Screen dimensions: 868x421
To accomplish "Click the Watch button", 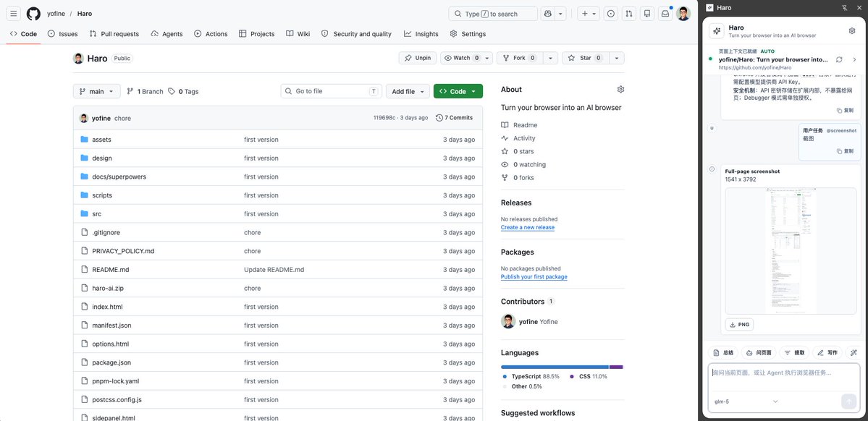I will [x=462, y=58].
